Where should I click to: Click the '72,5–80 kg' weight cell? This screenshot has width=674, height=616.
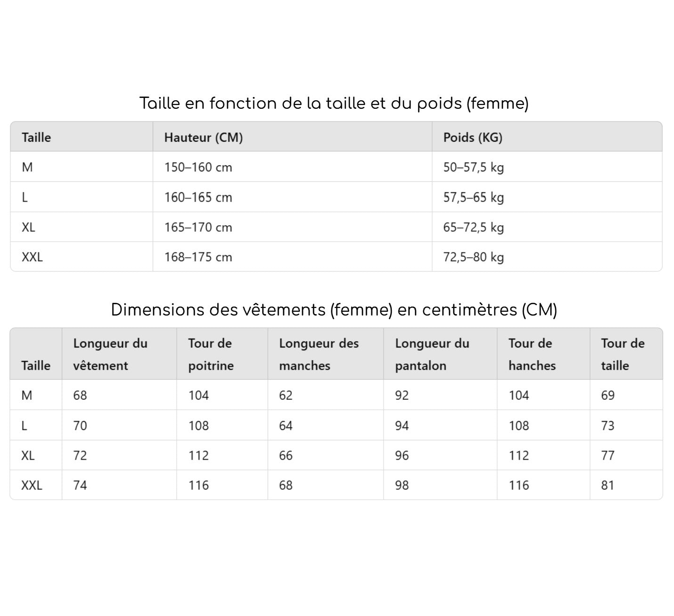point(473,257)
